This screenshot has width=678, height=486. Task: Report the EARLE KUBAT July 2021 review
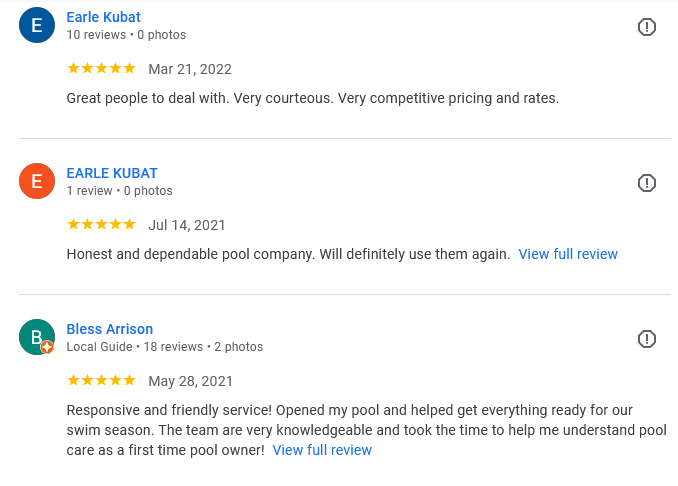tap(647, 183)
